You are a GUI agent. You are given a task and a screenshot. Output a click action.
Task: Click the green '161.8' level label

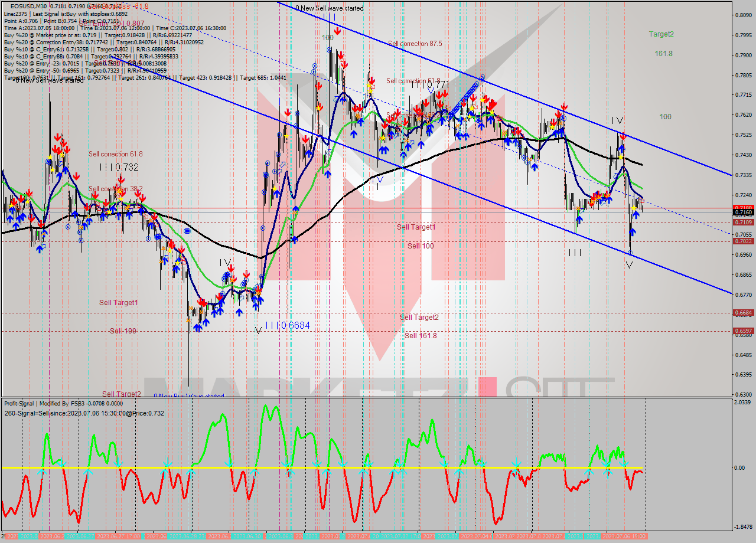(x=663, y=54)
